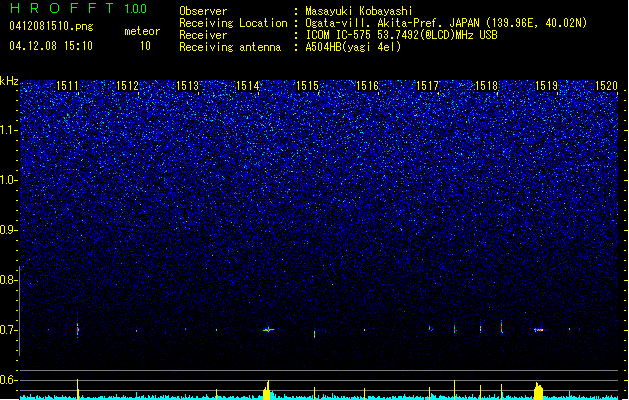The height and width of the screenshot is (400, 629).
Task: Select observer name Masayuki Kobayashi
Action: click(x=359, y=11)
